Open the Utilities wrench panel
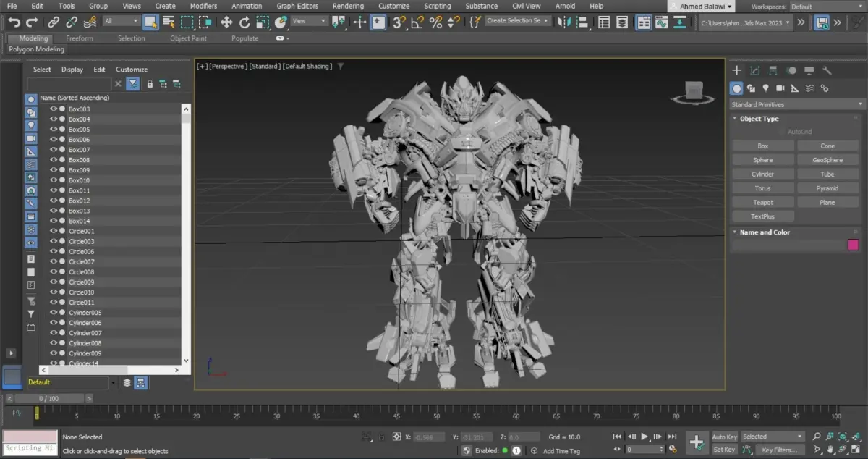The height and width of the screenshot is (459, 868). tap(827, 70)
